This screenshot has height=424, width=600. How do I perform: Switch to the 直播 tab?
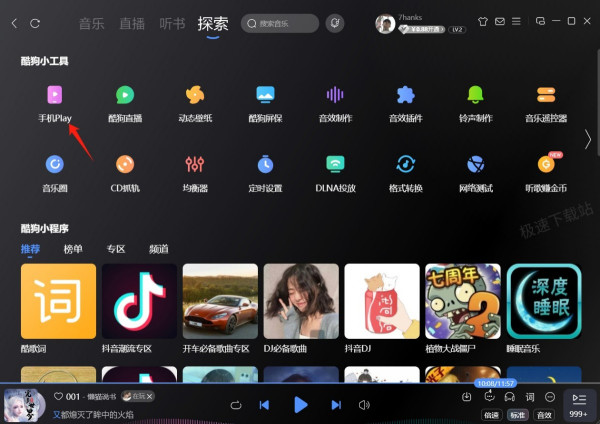point(132,24)
